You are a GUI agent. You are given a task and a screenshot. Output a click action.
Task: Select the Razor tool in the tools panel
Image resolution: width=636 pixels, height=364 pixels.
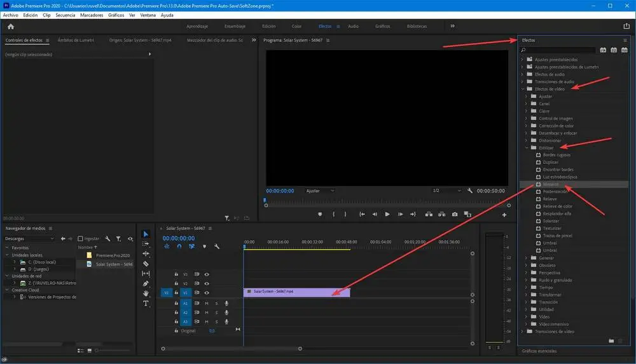146,264
